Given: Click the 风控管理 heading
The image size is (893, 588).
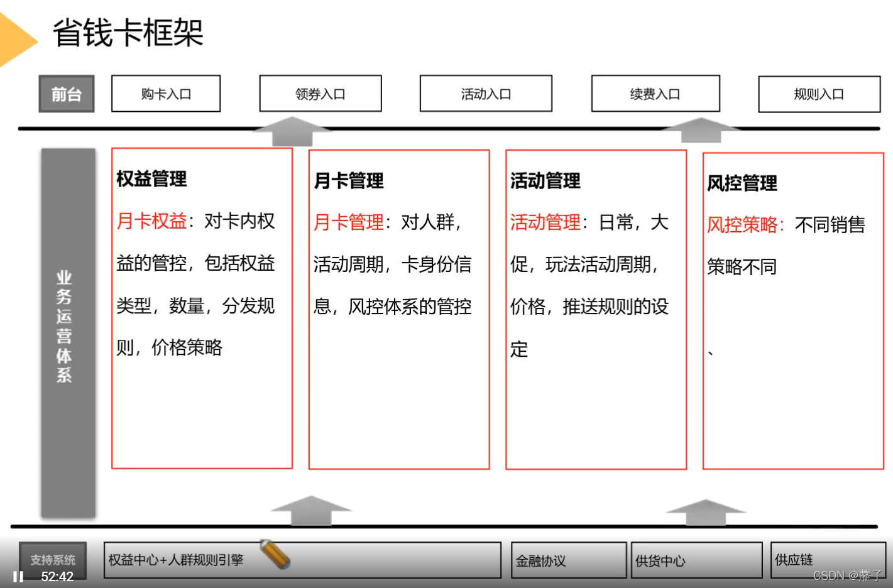Looking at the screenshot, I should (x=742, y=183).
